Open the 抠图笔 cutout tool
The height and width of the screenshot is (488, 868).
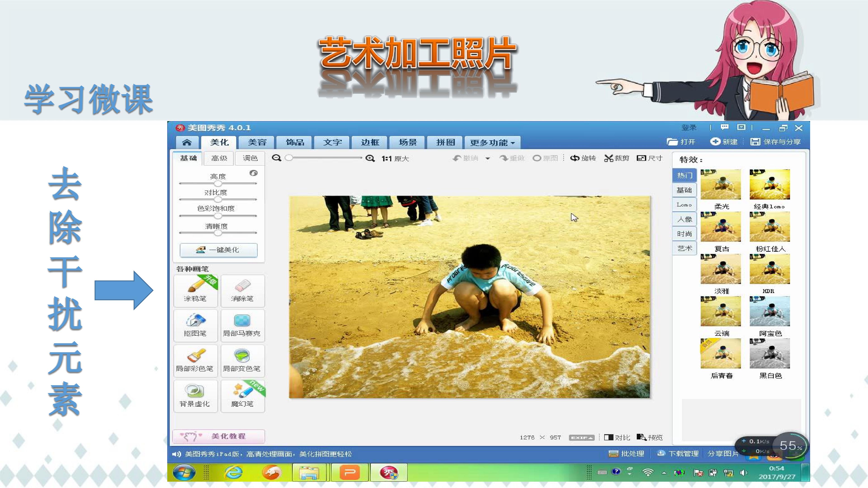click(196, 325)
